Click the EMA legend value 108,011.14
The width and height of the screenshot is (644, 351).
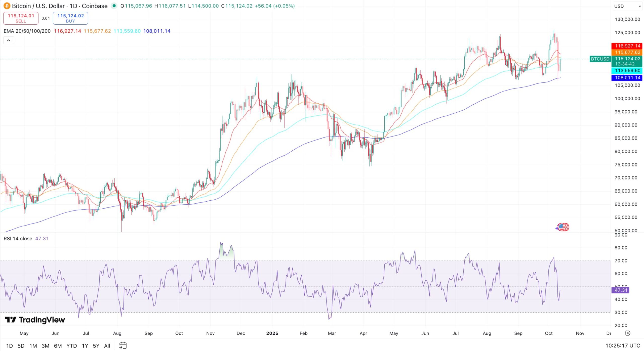[157, 31]
